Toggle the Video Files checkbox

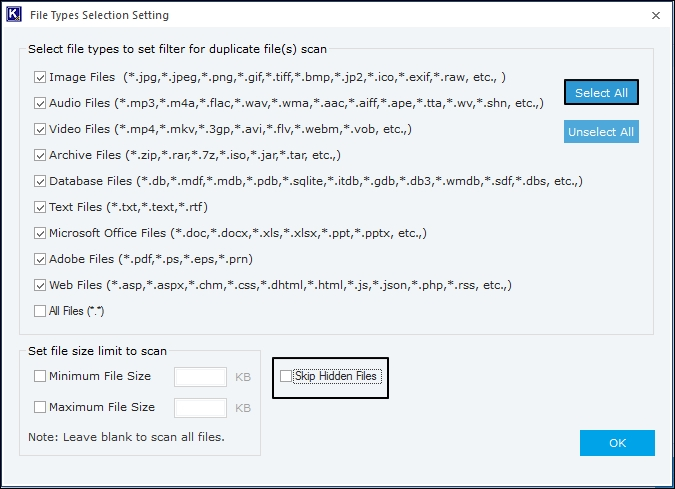40,129
